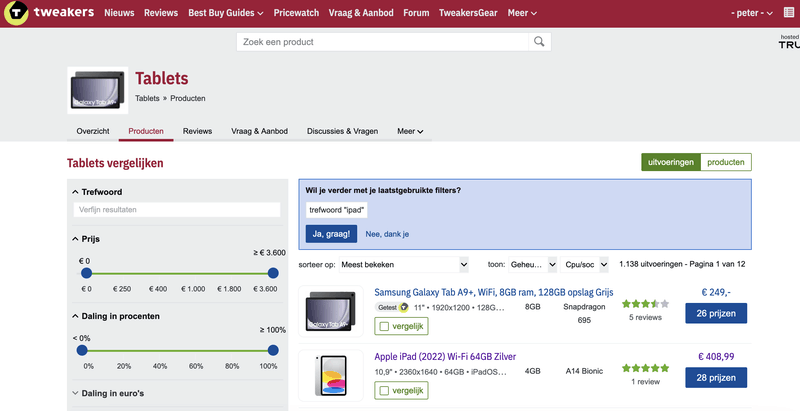Select the Vraag & Aanbod tab under Tablets
This screenshot has height=411, width=800.
point(259,131)
